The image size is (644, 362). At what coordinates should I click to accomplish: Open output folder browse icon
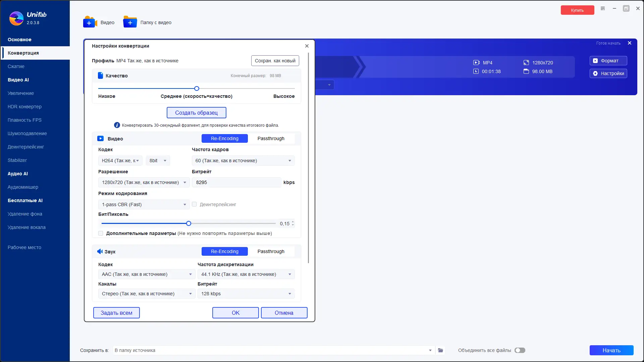[x=440, y=350]
